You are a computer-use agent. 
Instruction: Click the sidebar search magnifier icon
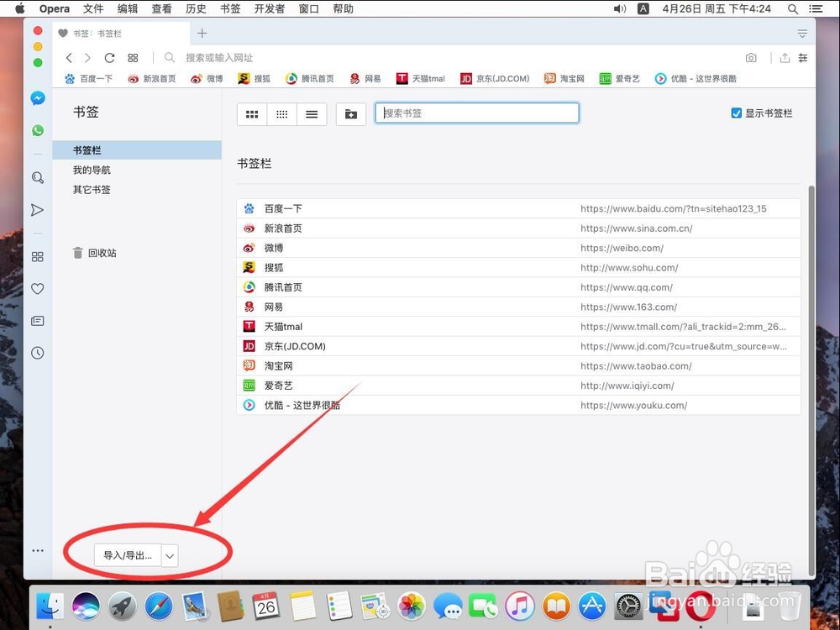(38, 178)
